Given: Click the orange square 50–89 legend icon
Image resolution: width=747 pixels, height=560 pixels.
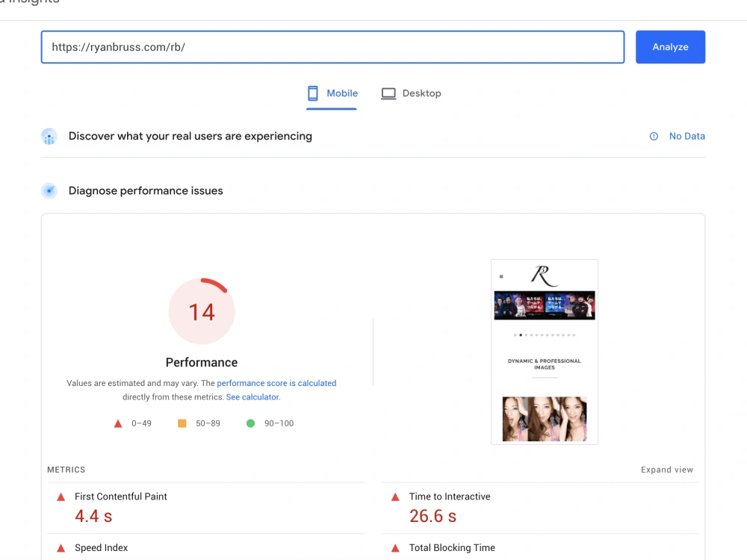Looking at the screenshot, I should pyautogui.click(x=182, y=423).
